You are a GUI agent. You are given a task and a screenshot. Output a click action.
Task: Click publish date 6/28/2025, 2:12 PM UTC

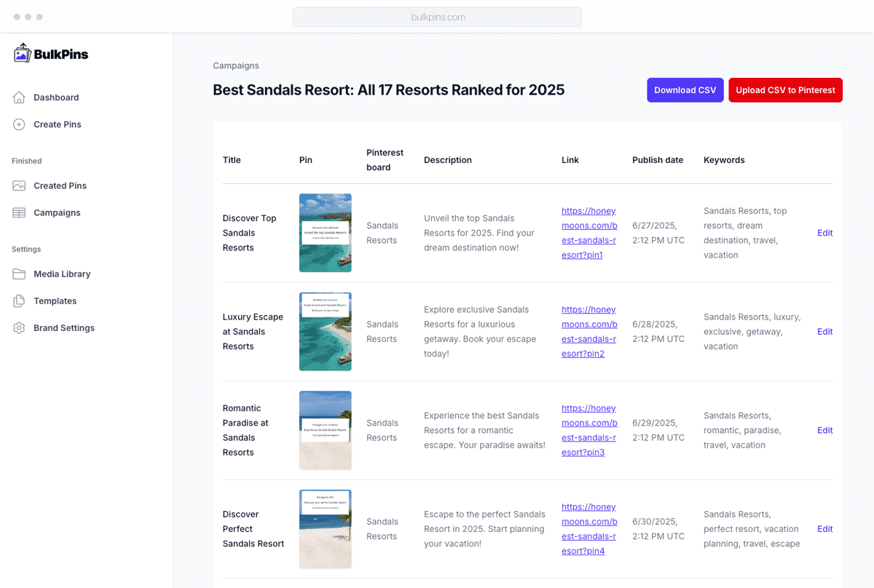(658, 332)
